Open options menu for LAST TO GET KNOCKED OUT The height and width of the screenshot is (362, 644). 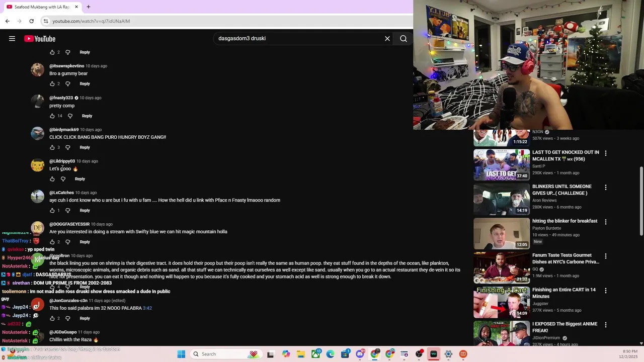click(605, 153)
